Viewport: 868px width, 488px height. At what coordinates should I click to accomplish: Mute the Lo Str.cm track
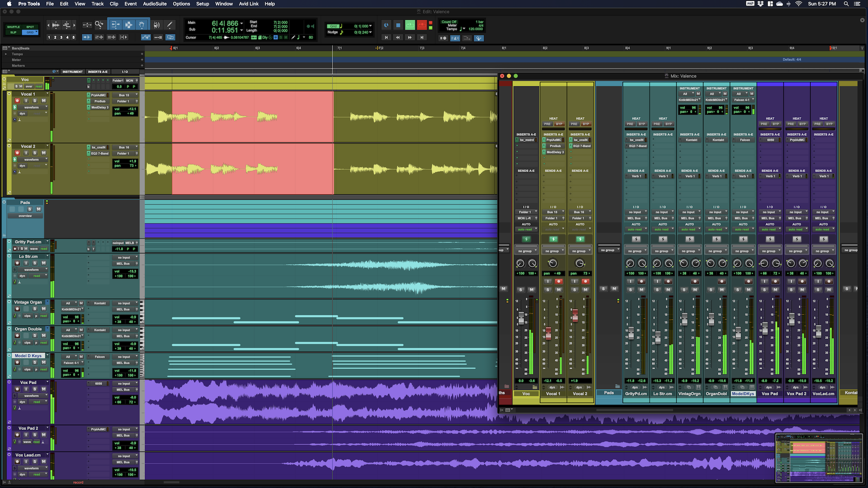pyautogui.click(x=43, y=263)
